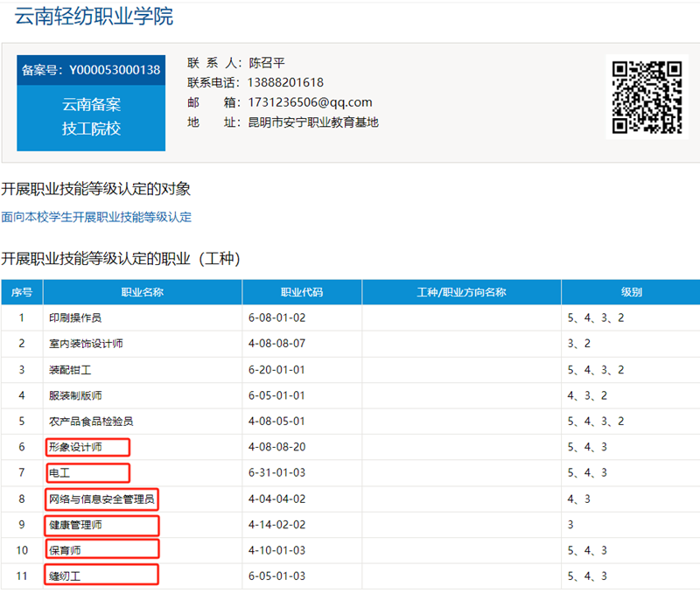The image size is (700, 607).
Task: Click occupation code 4-08-08-07
Action: pyautogui.click(x=276, y=344)
